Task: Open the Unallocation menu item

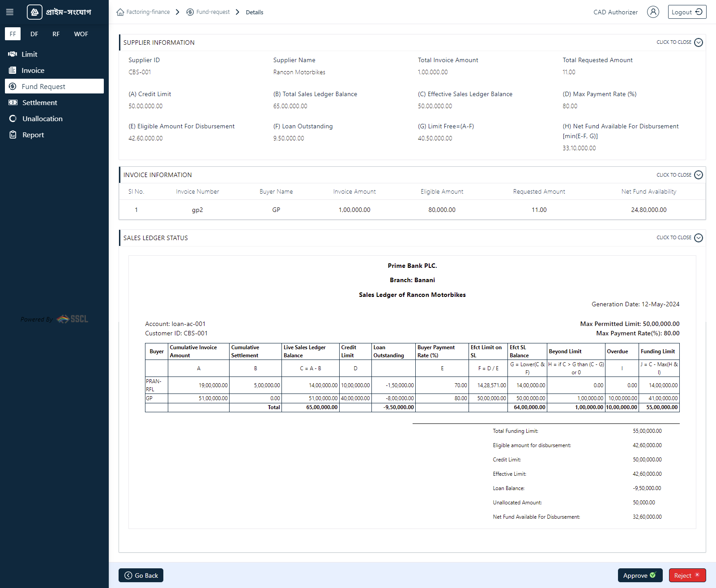Action: [54, 118]
